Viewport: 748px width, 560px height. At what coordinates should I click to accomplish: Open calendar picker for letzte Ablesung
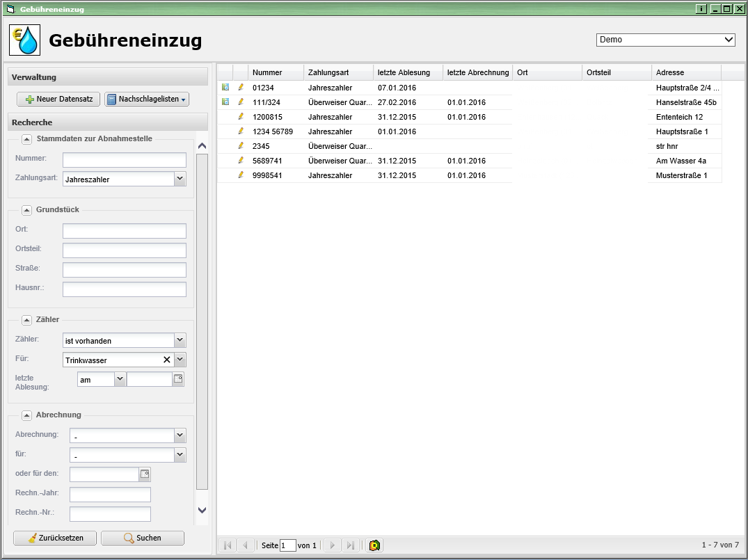(178, 379)
